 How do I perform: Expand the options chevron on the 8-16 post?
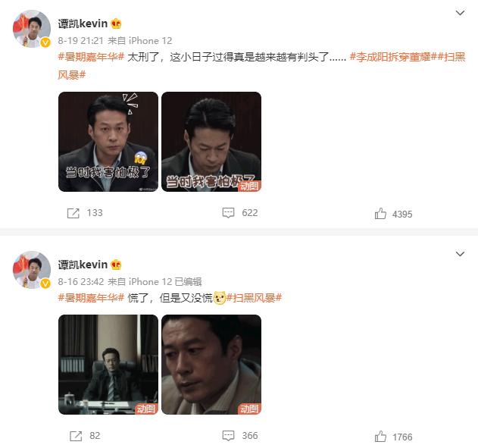point(460,254)
